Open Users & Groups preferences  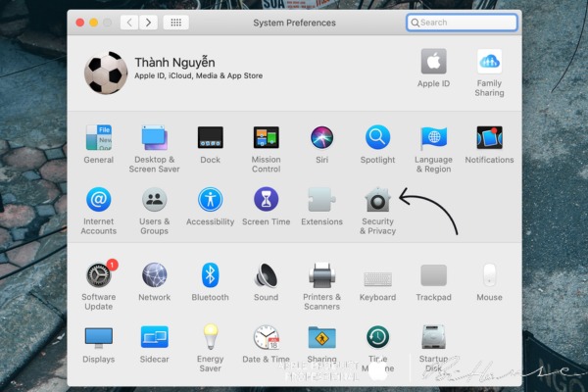pos(154,201)
